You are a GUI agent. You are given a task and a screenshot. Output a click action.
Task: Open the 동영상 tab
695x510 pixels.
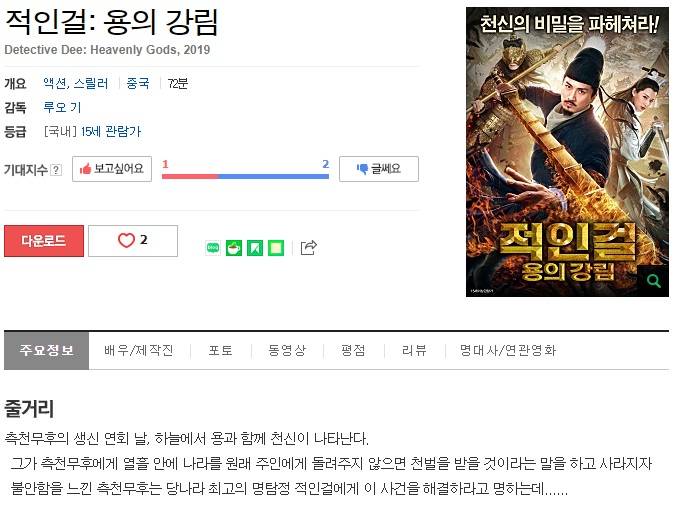point(287,350)
